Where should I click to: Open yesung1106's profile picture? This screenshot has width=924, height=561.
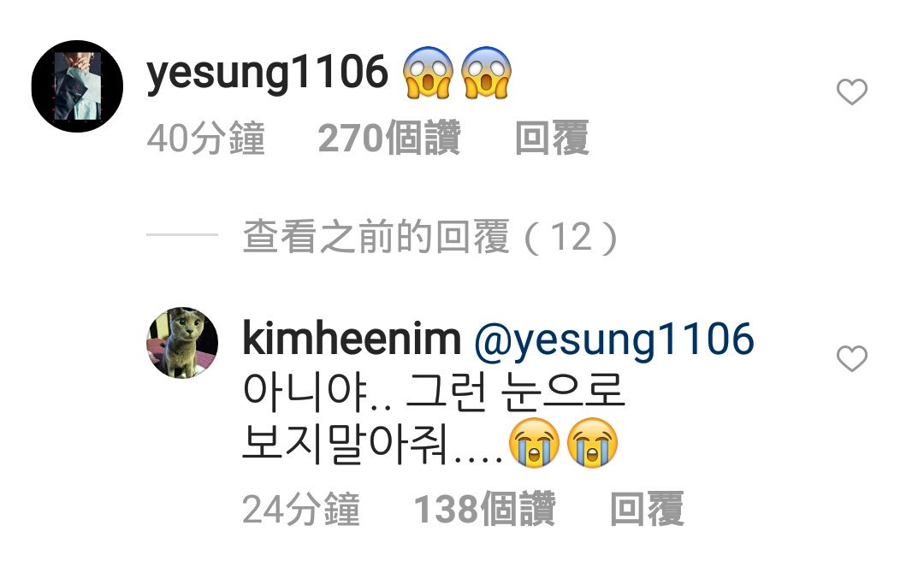coord(77,86)
